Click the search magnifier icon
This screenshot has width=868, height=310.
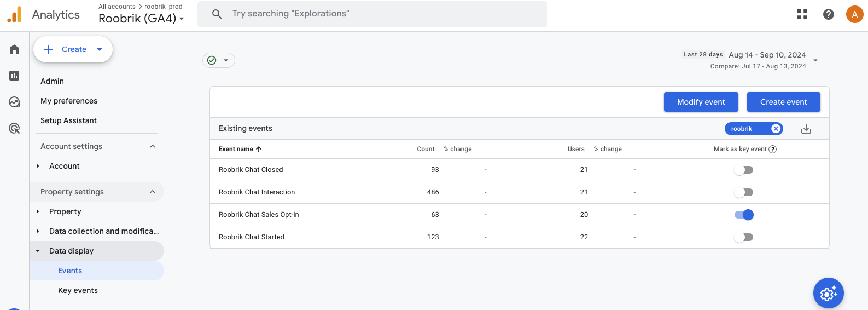click(x=217, y=14)
